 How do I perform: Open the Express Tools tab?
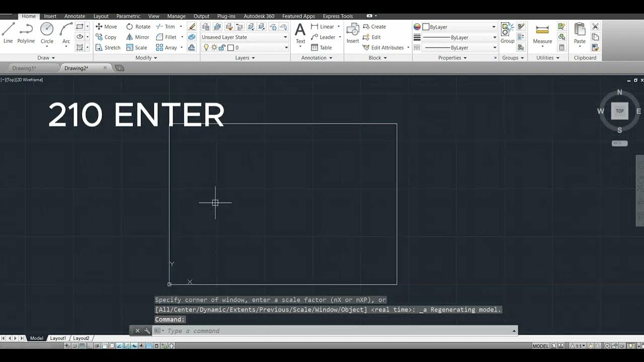click(x=338, y=16)
